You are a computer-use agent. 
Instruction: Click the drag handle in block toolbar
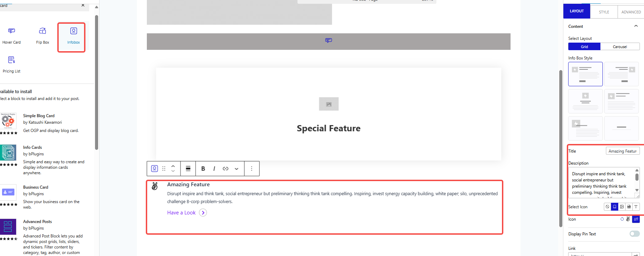(x=164, y=169)
